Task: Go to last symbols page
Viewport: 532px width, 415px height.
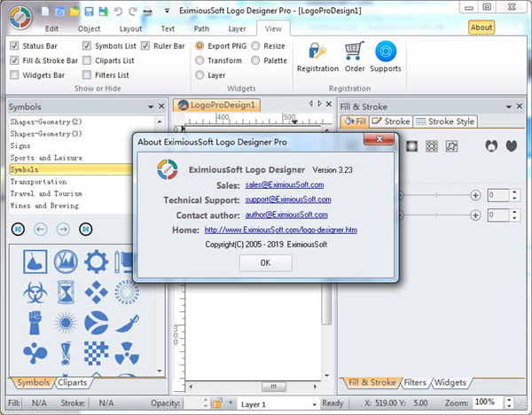Action: pyautogui.click(x=86, y=230)
